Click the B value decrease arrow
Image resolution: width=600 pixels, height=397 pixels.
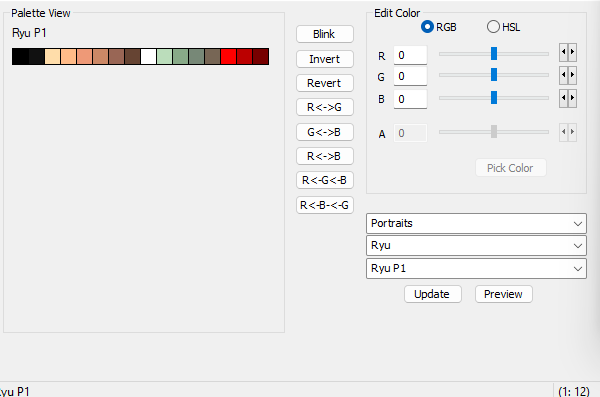pyautogui.click(x=563, y=98)
